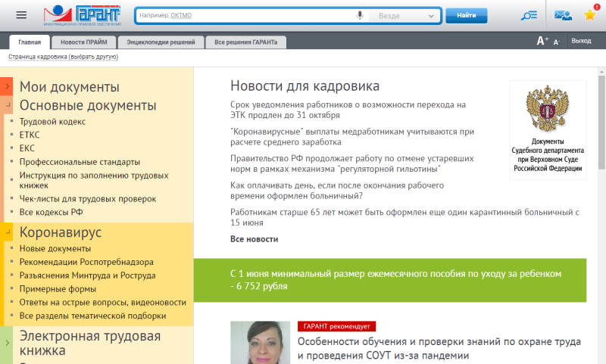Screen dimensions: 606x364
Task: Open 'Электронная трудовая книжка' heading
Action: [90, 343]
